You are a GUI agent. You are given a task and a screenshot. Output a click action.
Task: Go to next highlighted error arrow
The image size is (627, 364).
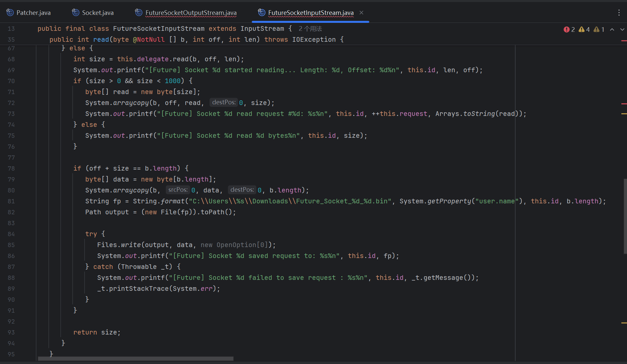[622, 29]
